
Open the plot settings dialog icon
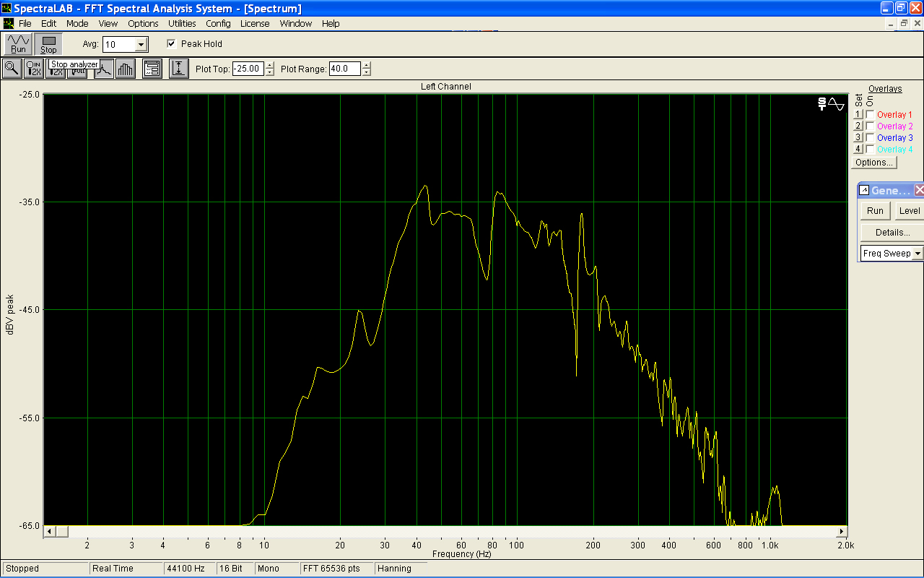pos(152,69)
